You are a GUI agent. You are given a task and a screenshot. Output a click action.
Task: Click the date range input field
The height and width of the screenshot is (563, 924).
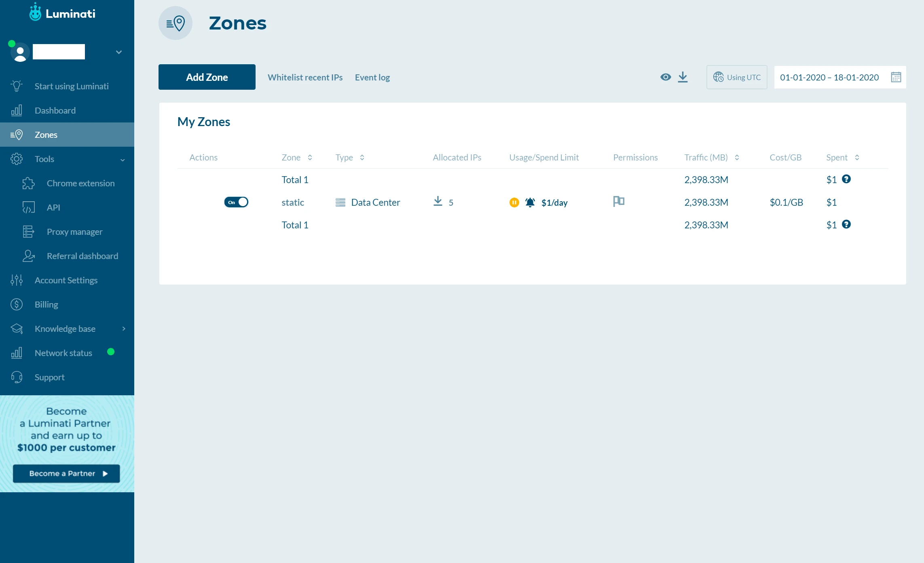click(829, 77)
